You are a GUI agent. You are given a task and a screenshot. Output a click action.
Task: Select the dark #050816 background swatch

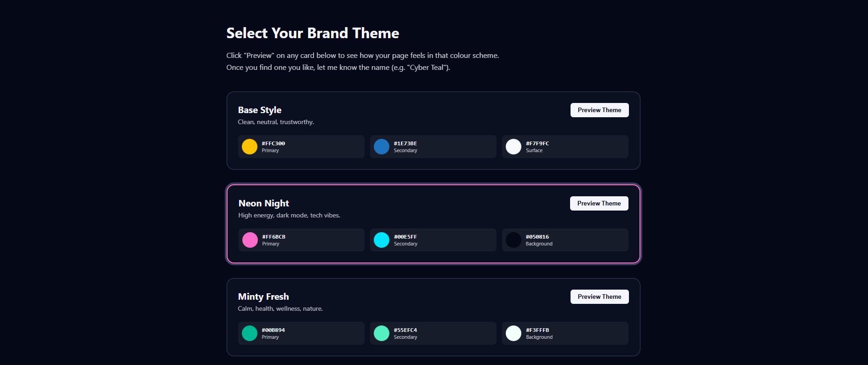[513, 240]
